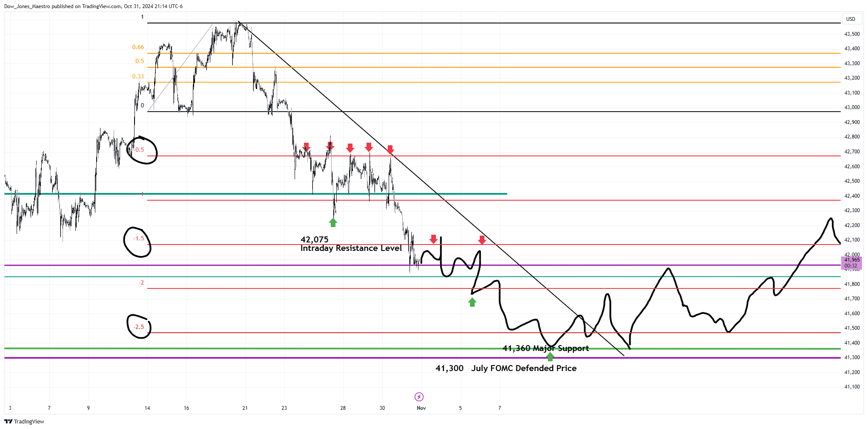The width and height of the screenshot is (868, 429).
Task: Click the 0.66 Fibonacci level label
Action: click(138, 47)
